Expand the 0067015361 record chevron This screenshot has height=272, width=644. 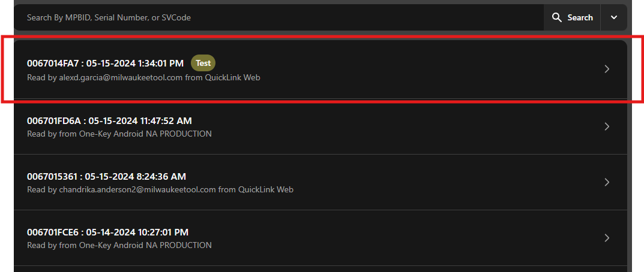[607, 182]
